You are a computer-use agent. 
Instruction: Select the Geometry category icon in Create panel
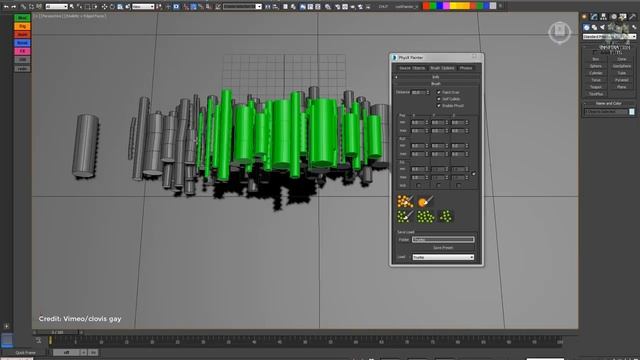point(586,27)
